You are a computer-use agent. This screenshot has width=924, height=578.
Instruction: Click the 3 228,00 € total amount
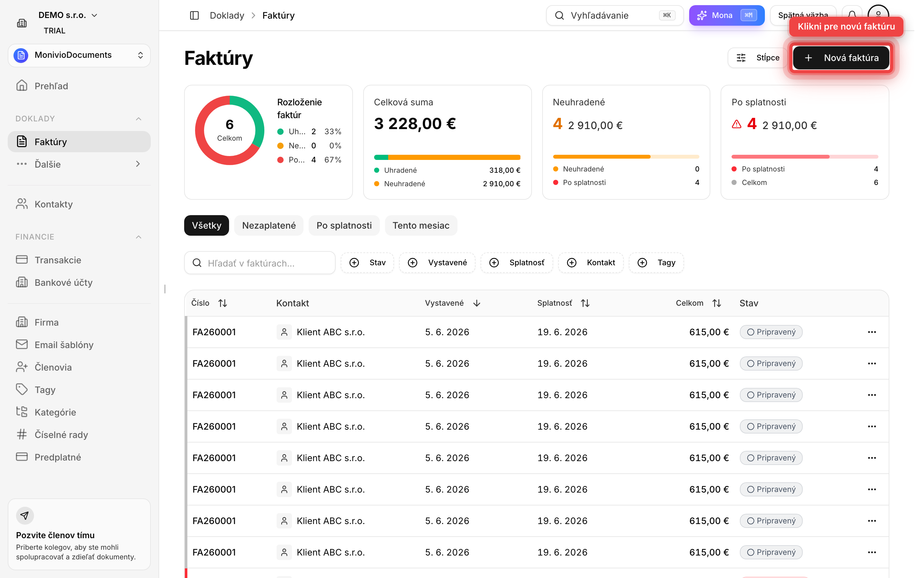[415, 124]
